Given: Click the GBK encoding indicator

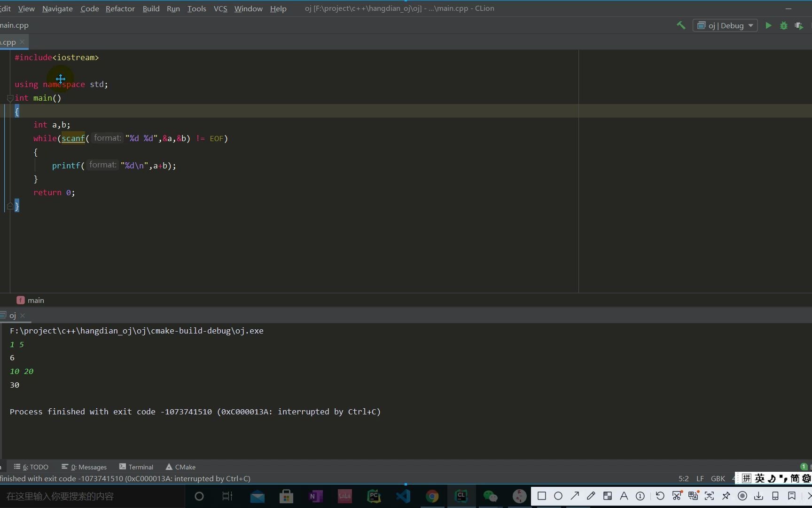Looking at the screenshot, I should [718, 478].
